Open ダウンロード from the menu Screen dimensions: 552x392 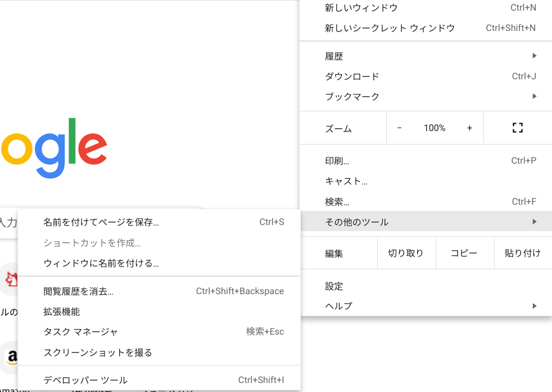click(426, 76)
